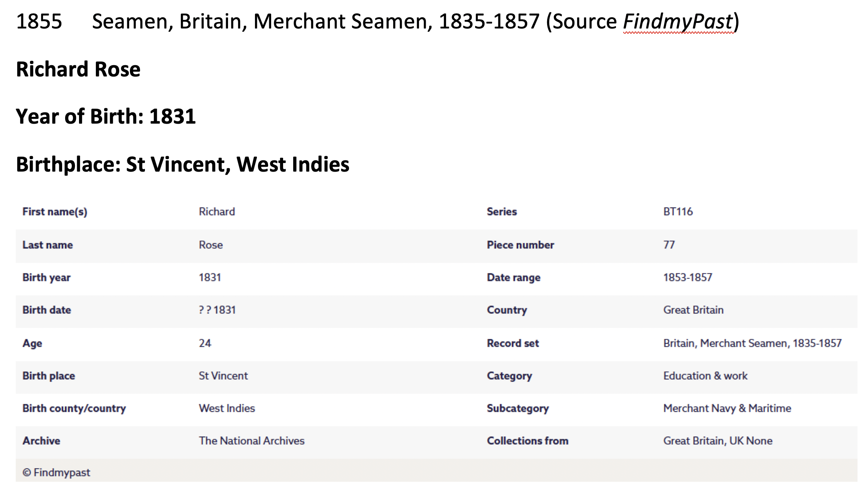Select the BT116 series value
Viewport: 868px width, 490px height.
click(678, 212)
